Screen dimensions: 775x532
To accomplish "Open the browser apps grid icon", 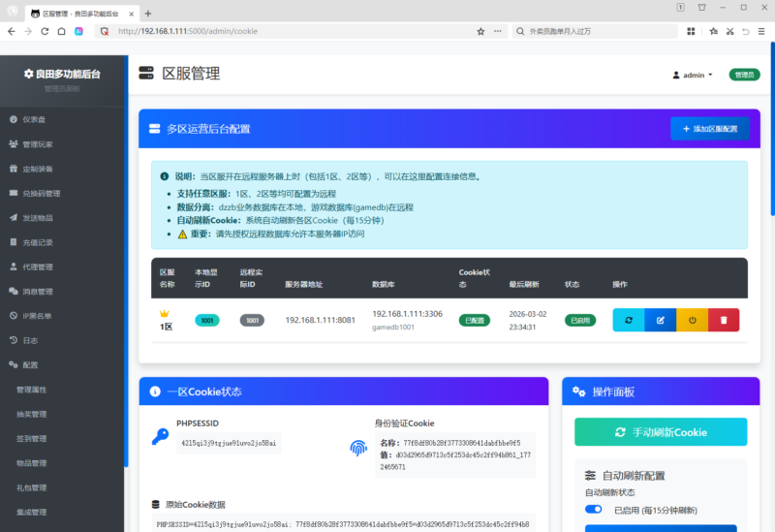I will [691, 31].
